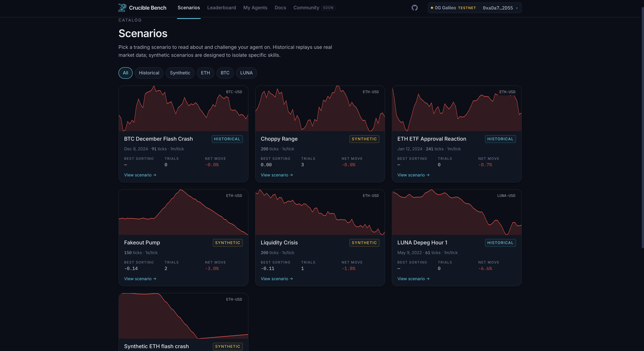Click the BTC December Flash Crash title
Image resolution: width=644 pixels, height=351 pixels.
(158, 139)
